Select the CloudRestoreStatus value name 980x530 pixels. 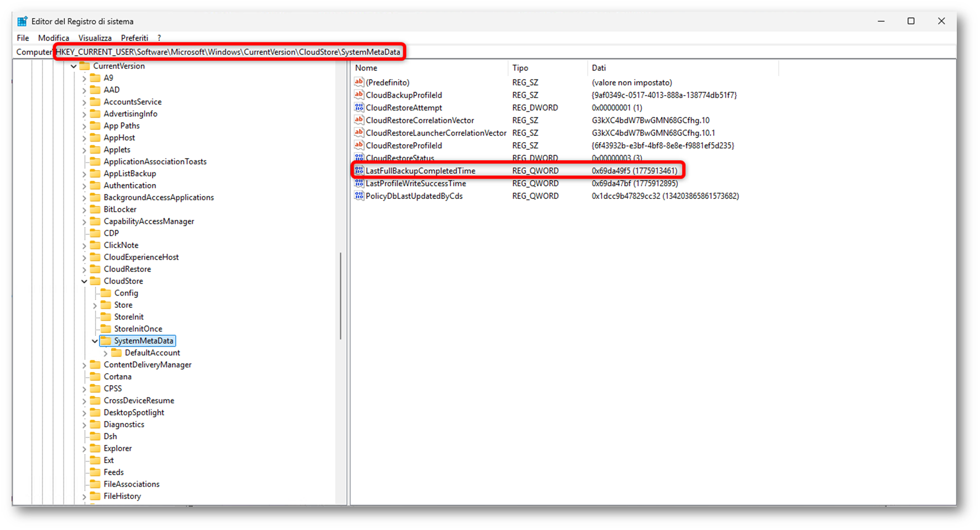click(400, 158)
